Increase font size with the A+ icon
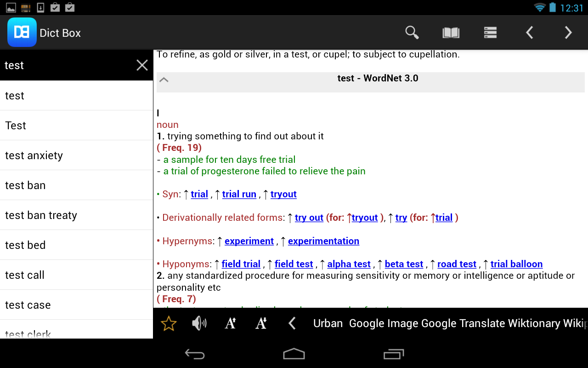The height and width of the screenshot is (368, 588). point(230,323)
